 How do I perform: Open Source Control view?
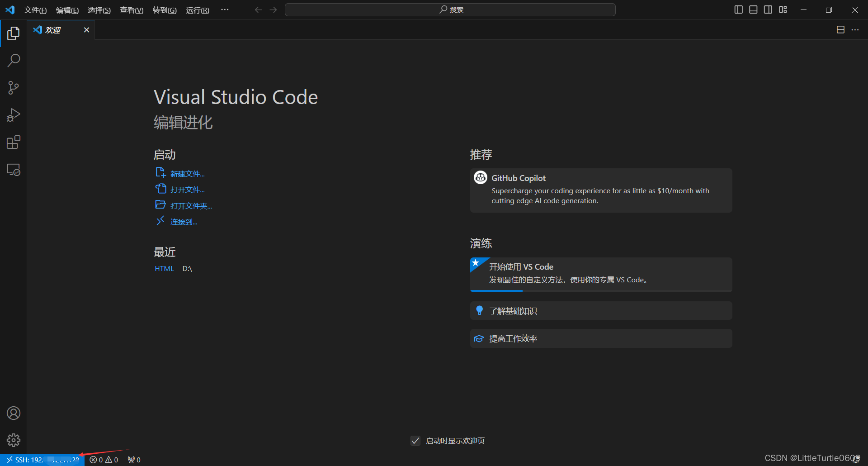(14, 88)
